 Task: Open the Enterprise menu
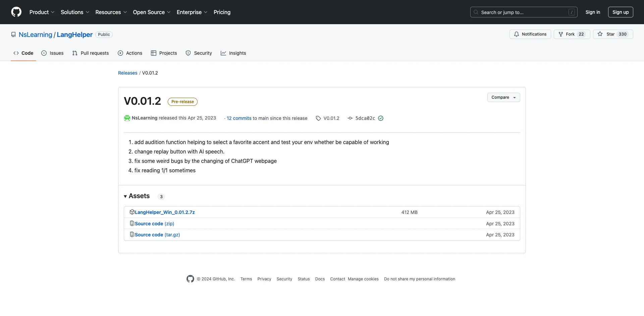coord(192,12)
